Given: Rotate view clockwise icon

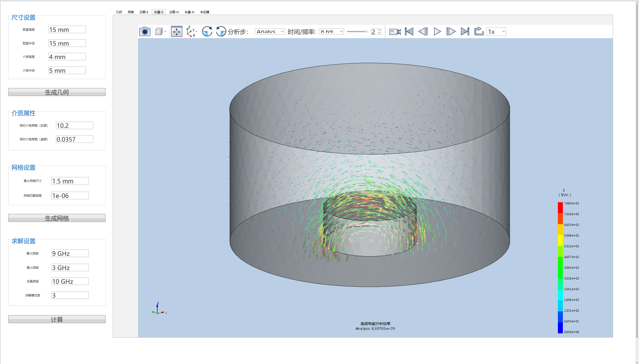Looking at the screenshot, I should (x=207, y=31).
